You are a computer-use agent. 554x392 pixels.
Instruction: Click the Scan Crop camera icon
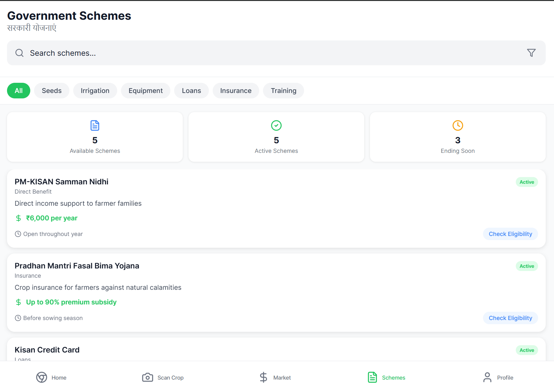tap(147, 377)
